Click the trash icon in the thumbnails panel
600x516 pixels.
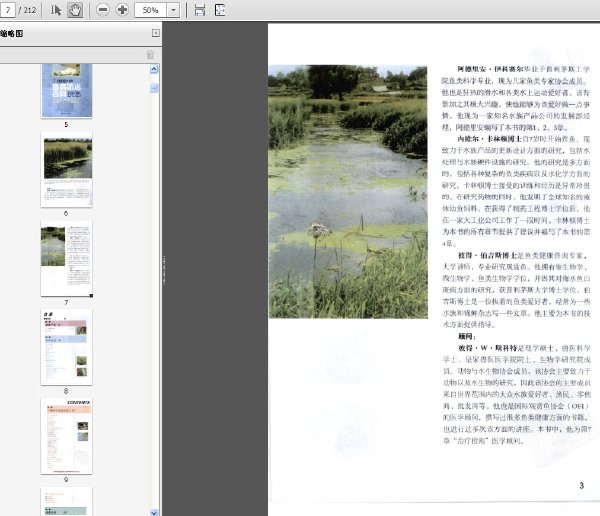coord(150,55)
